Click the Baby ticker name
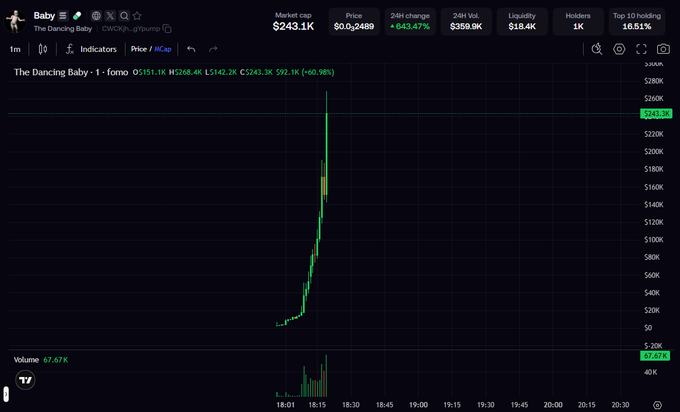The image size is (680, 412). (x=44, y=16)
